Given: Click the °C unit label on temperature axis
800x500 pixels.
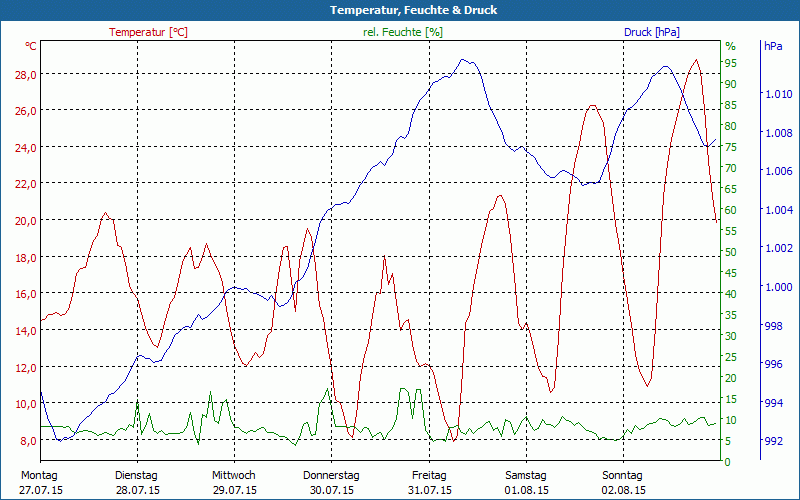Looking at the screenshot, I should click(x=31, y=46).
